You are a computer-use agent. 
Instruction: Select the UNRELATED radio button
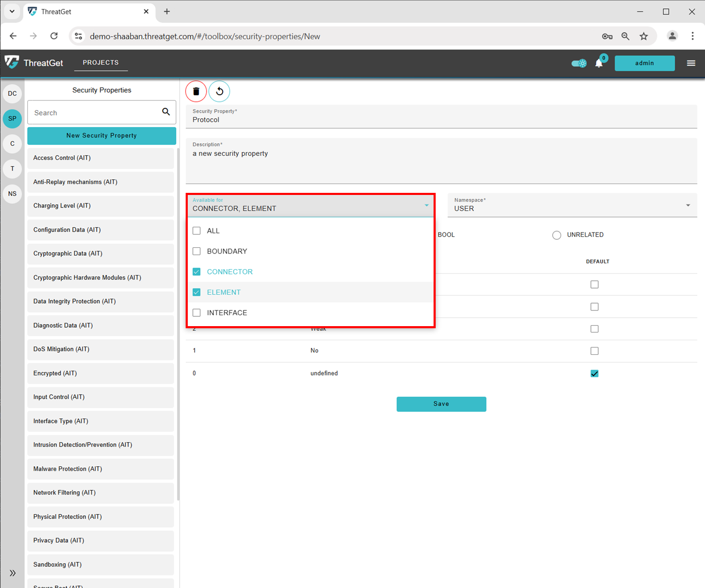point(556,235)
